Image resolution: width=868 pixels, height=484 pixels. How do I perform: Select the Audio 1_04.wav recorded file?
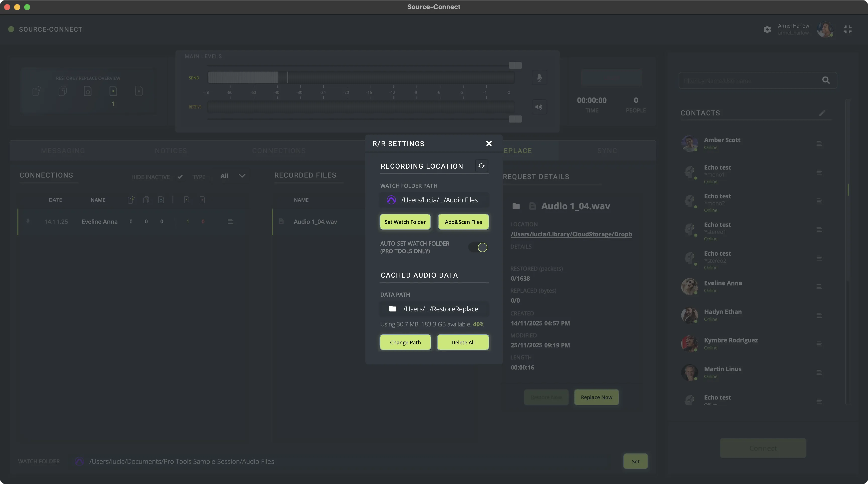(x=315, y=222)
